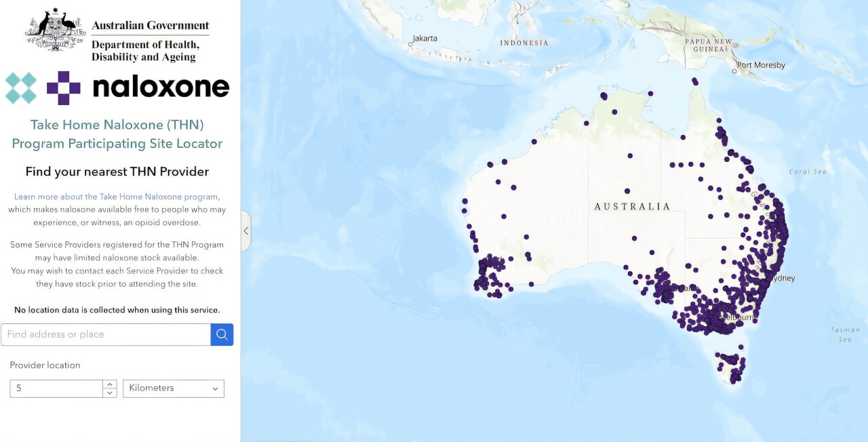Click the 'Department of Health, Disability and Ageing' text

[145, 51]
